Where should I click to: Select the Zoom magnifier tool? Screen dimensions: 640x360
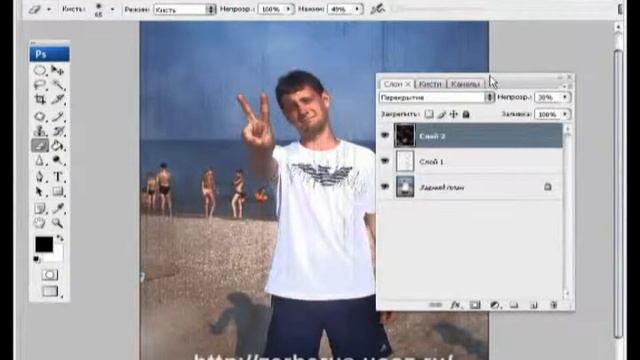(x=58, y=223)
